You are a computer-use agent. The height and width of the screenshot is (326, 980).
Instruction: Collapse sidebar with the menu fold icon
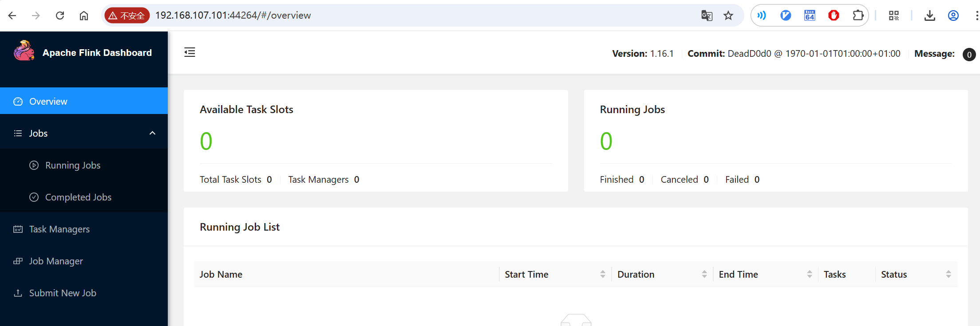[190, 52]
